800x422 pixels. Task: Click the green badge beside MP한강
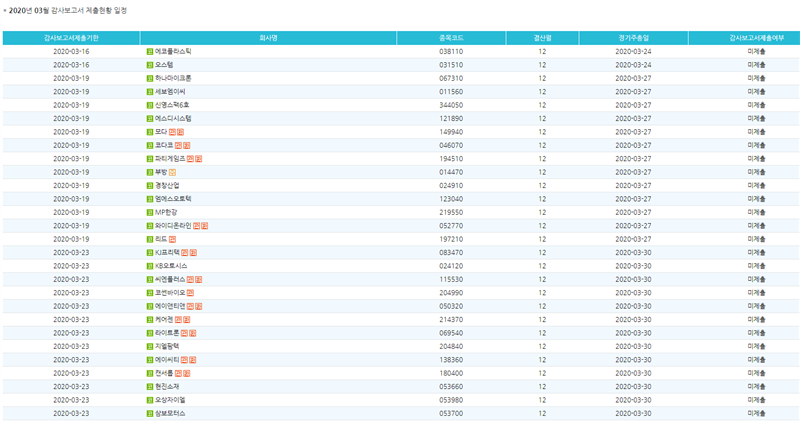(149, 212)
